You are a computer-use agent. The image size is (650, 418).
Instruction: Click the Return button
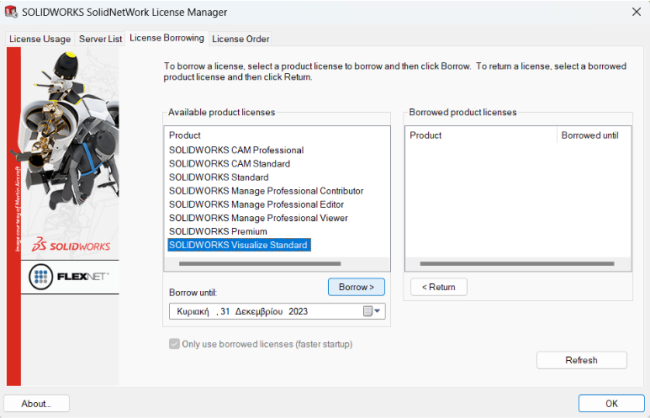[438, 287]
